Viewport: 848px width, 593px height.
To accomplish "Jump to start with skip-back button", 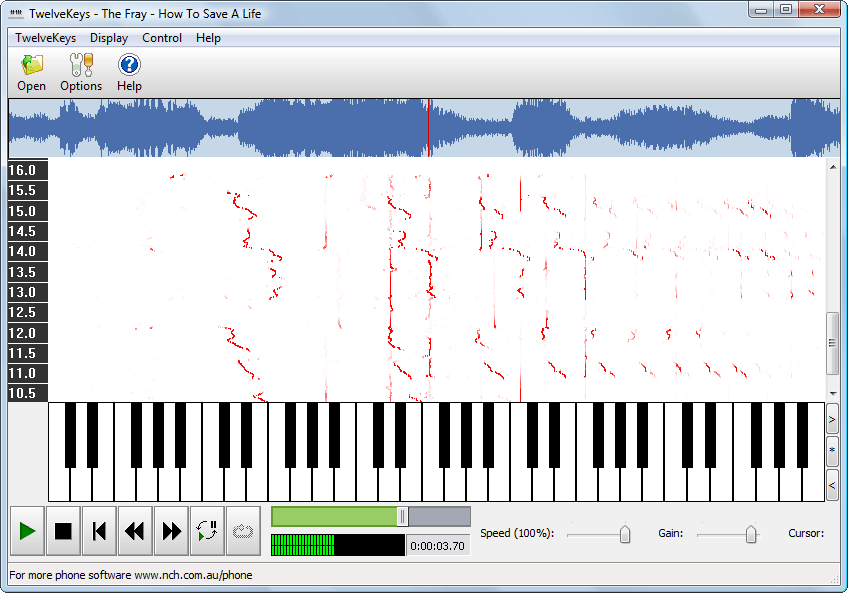I will click(x=99, y=531).
